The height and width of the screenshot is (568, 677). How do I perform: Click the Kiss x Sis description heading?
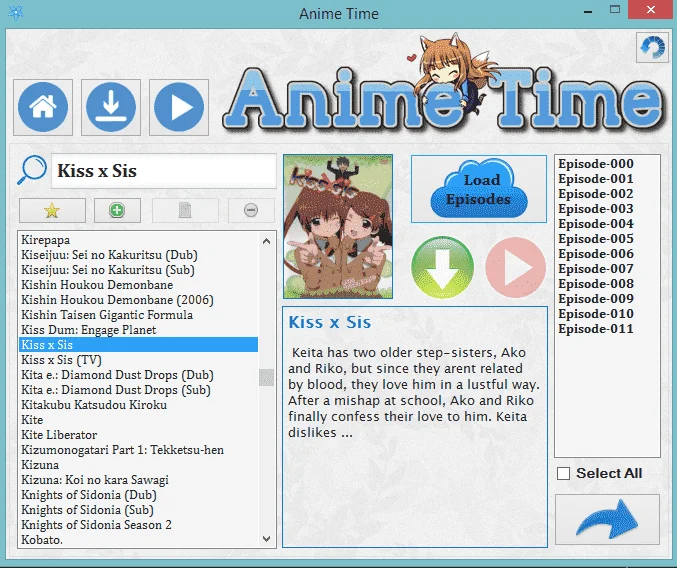(x=329, y=322)
